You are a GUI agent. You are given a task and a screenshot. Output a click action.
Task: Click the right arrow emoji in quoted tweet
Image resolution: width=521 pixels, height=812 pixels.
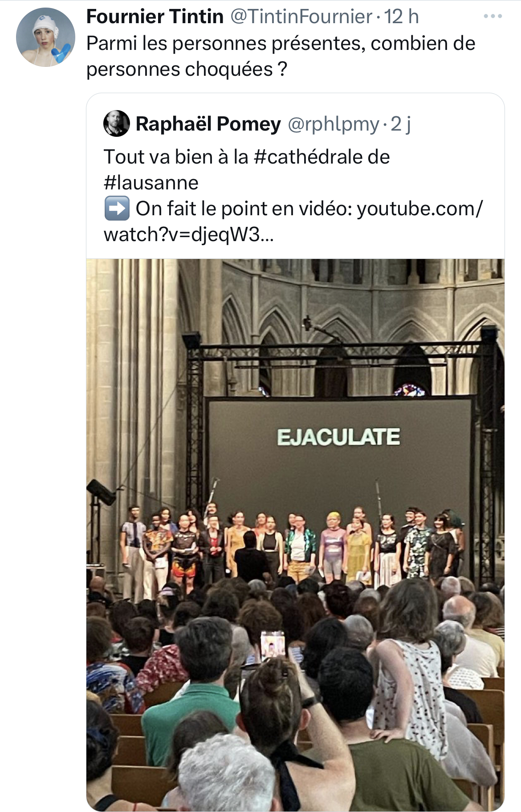pos(117,209)
